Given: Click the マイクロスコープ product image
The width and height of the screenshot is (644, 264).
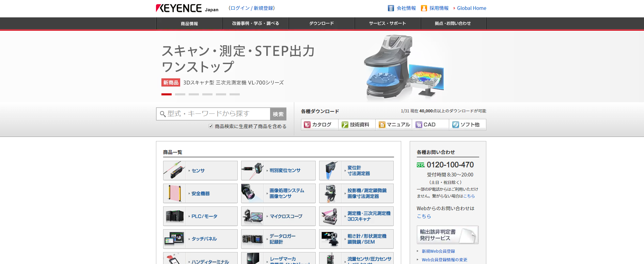Looking at the screenshot, I should pyautogui.click(x=253, y=216).
